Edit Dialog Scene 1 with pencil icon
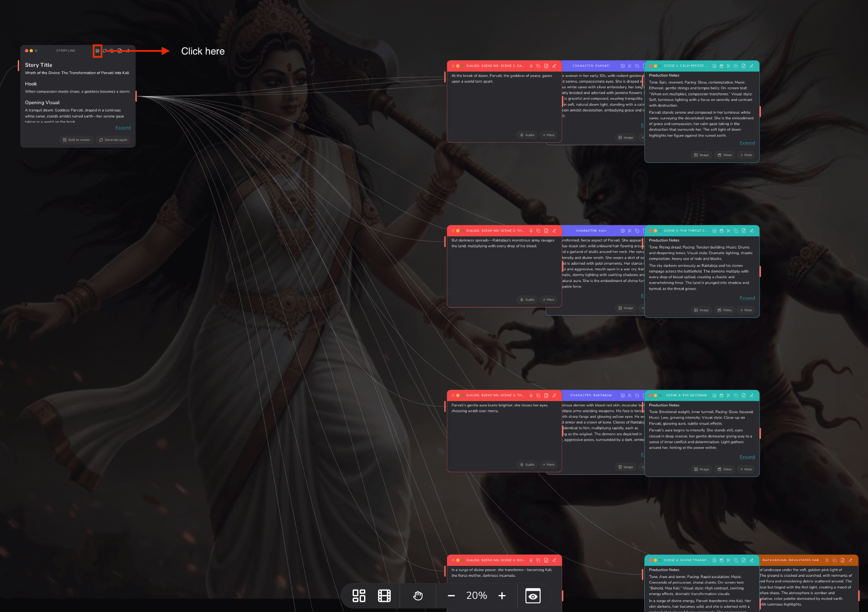Viewport: 868px width, 612px height. click(x=554, y=66)
